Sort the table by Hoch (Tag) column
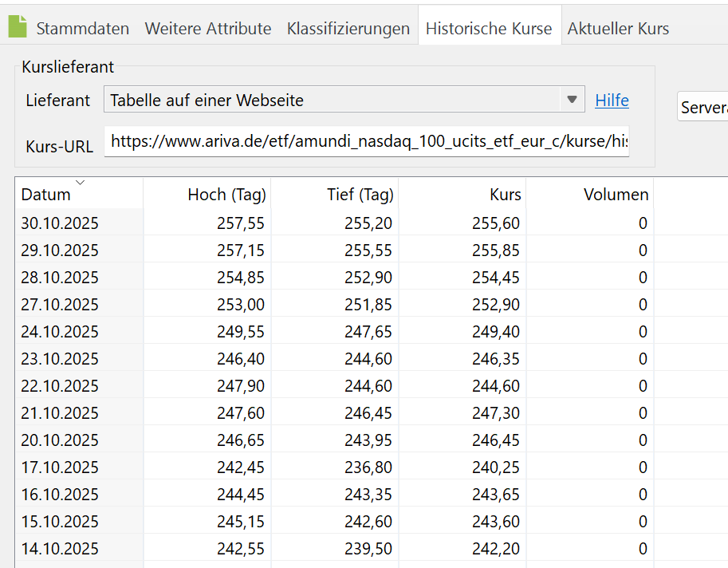The width and height of the screenshot is (728, 568). pos(226,195)
